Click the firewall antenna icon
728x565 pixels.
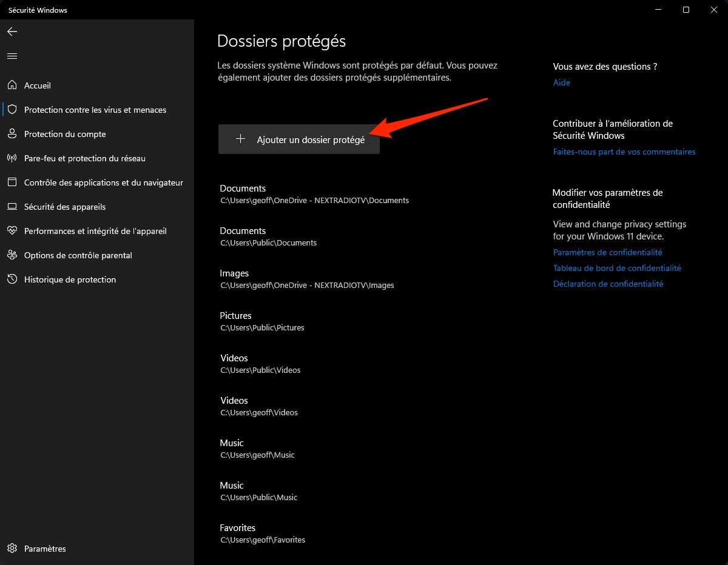[x=12, y=158]
